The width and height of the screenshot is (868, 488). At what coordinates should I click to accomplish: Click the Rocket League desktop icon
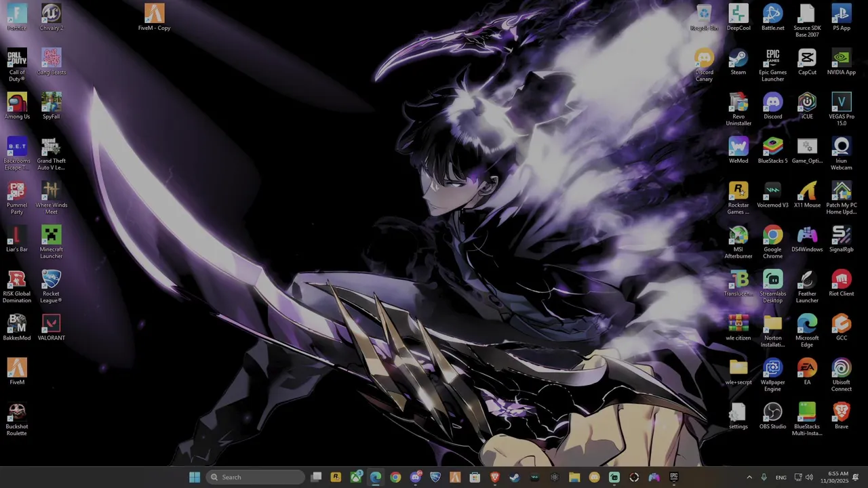click(x=52, y=286)
